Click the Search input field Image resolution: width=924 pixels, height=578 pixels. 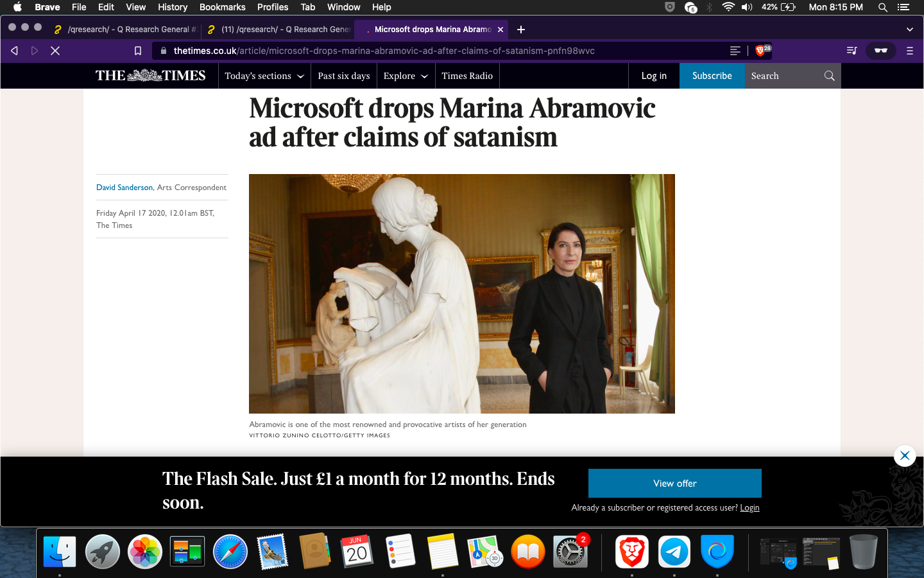(784, 76)
